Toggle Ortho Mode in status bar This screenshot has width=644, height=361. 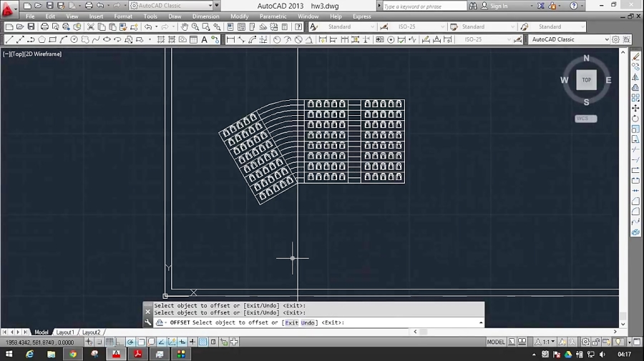pos(119,342)
